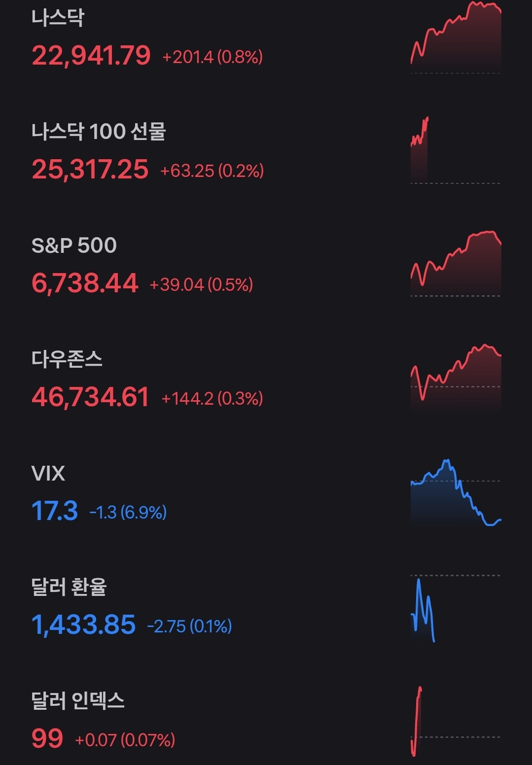View the blue VIX mini chart
532x765 pixels.
tap(456, 493)
